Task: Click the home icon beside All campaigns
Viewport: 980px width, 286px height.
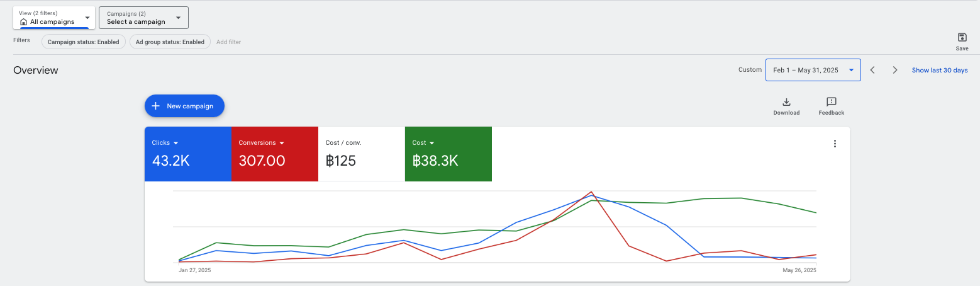Action: (x=24, y=21)
